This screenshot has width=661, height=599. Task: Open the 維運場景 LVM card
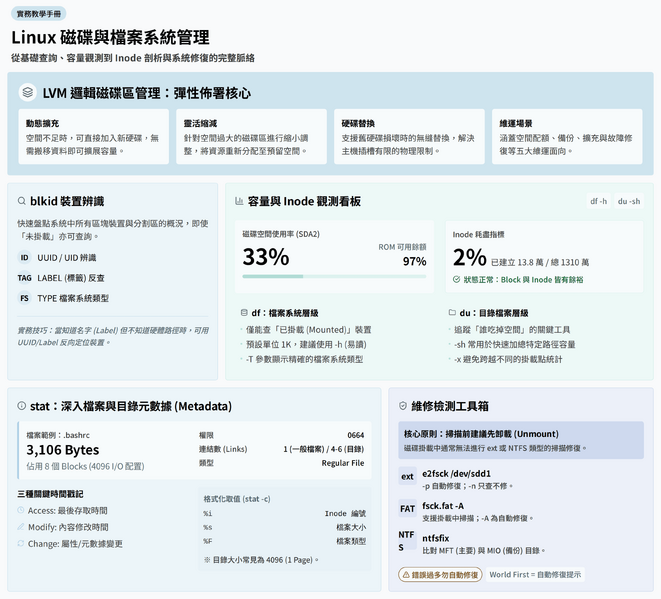[567, 137]
